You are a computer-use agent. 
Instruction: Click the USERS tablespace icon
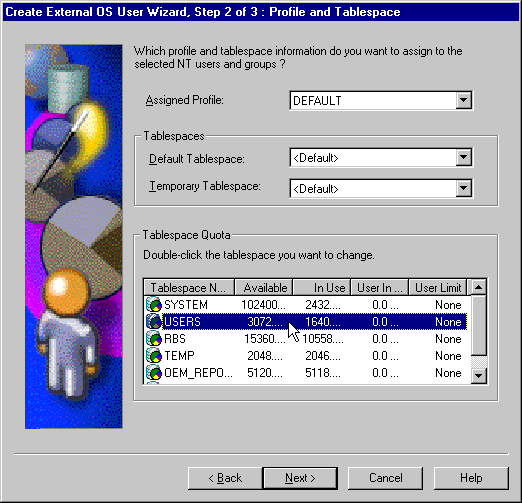coord(154,321)
